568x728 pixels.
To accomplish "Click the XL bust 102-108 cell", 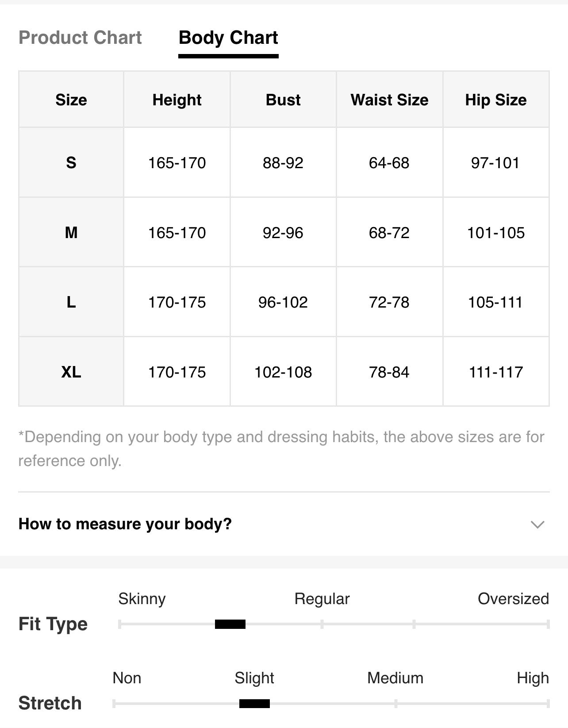I will click(283, 372).
